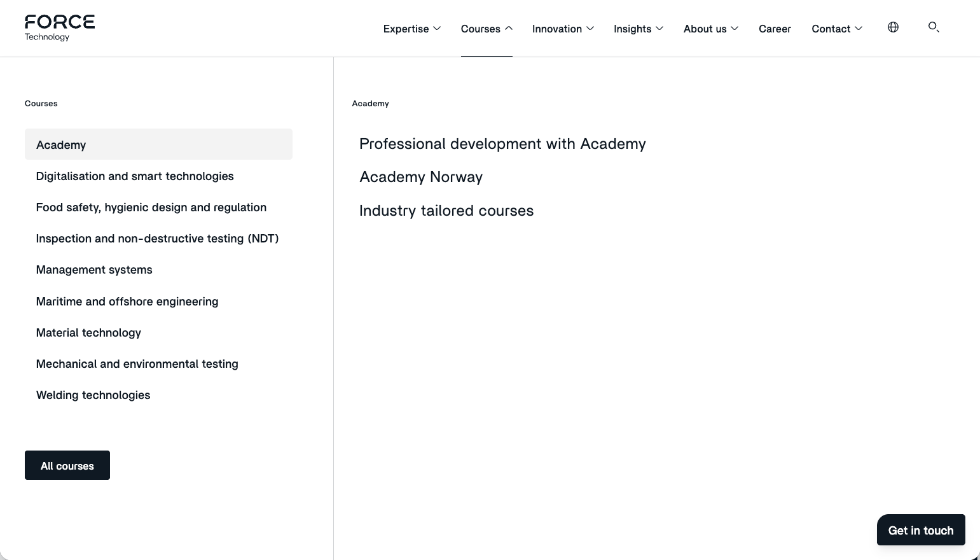Expand the Expertise dropdown menu
The image size is (980, 560).
tap(412, 29)
